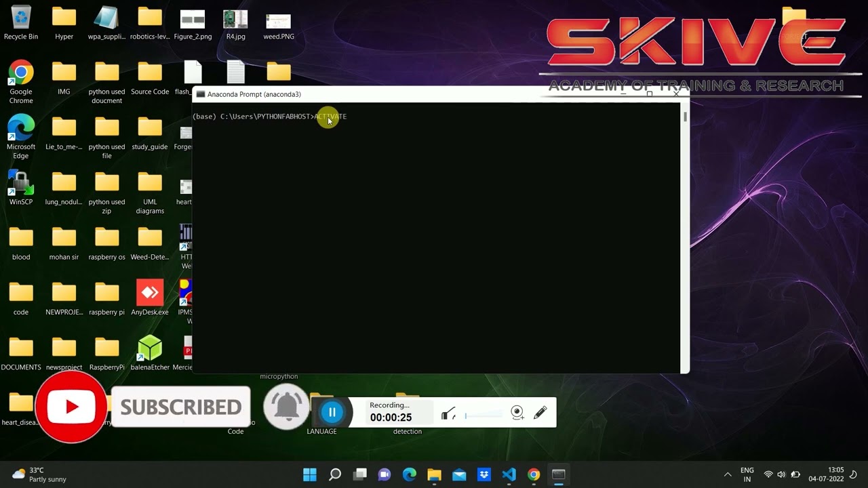Select the AnyDesk.exe icon

(150, 298)
